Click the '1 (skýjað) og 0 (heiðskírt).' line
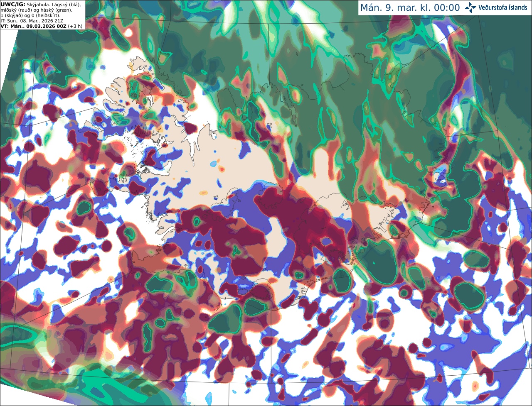Image resolution: width=532 pixels, height=406 pixels. click(x=30, y=15)
